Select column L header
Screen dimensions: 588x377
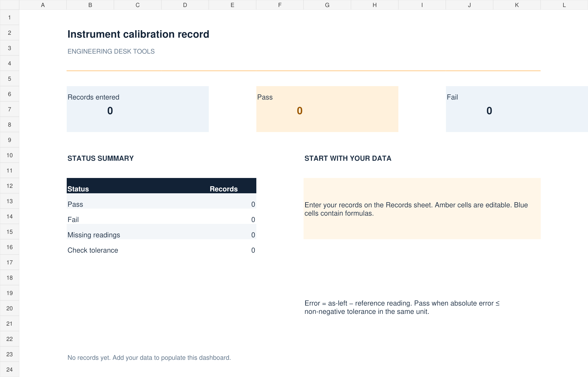click(x=564, y=5)
